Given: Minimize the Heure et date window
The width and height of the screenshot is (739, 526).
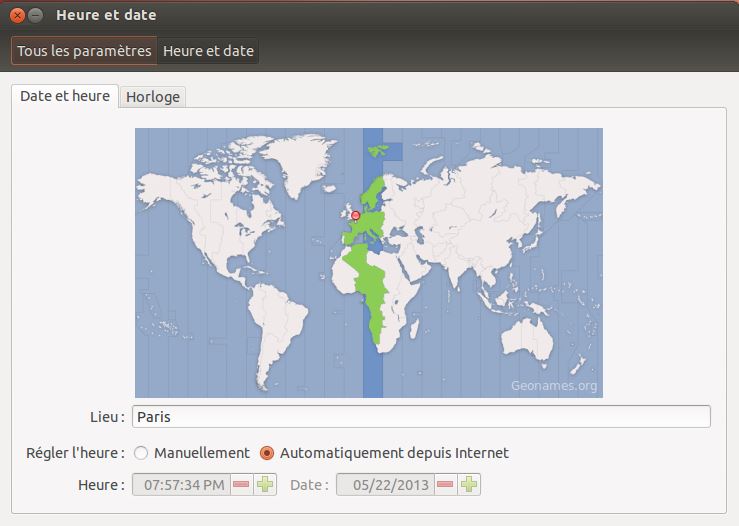Looking at the screenshot, I should tap(35, 16).
